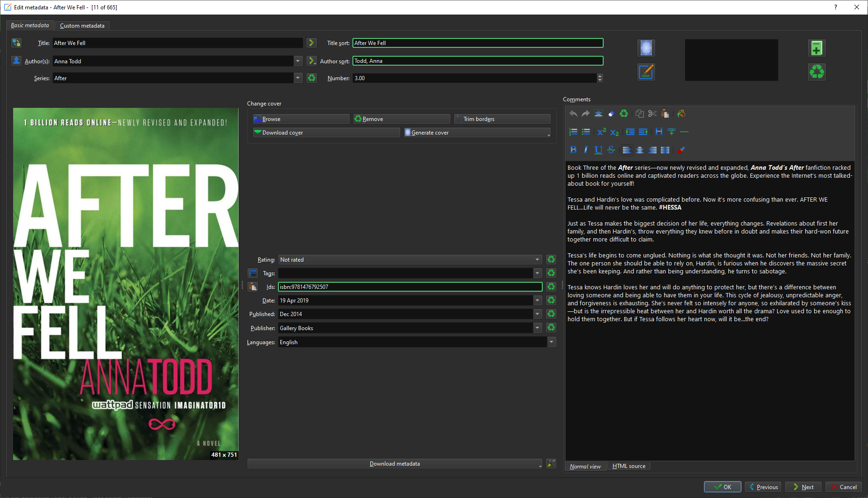This screenshot has height=498, width=868.
Task: Click the Download cover button
Action: coord(327,132)
